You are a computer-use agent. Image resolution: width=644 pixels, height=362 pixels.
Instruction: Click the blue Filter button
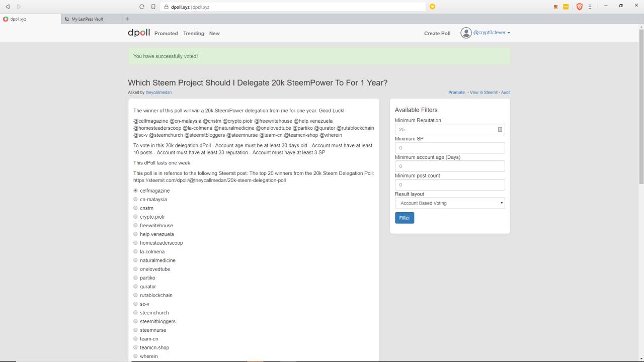[405, 218]
